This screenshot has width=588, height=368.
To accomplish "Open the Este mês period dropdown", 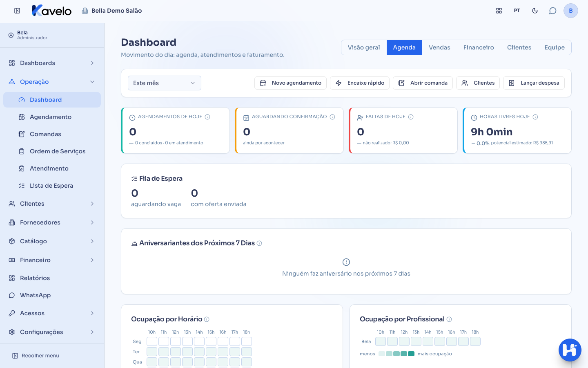I will (x=165, y=83).
